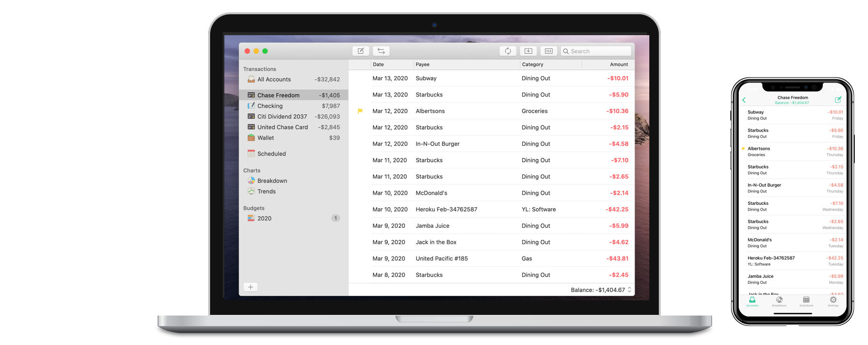
Task: Click the badge showing 1 on 2020 budget
Action: pos(336,218)
